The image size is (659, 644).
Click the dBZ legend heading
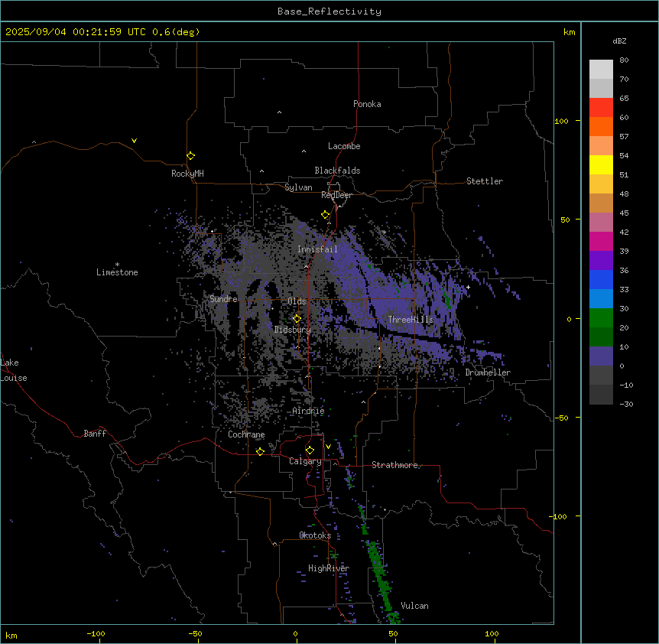[x=619, y=41]
